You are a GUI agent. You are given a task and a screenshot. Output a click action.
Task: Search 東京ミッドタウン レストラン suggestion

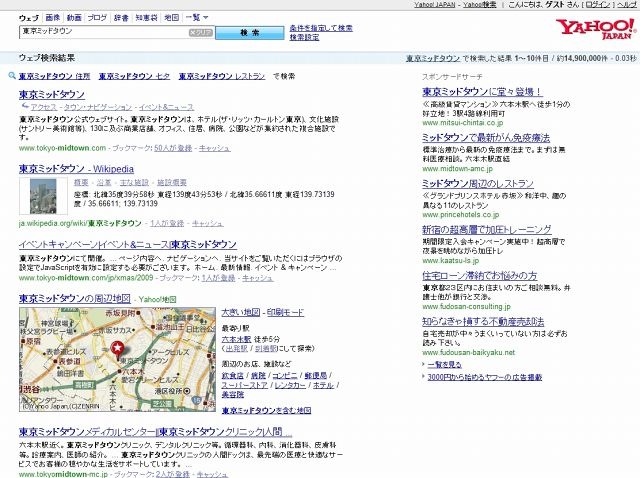pyautogui.click(x=222, y=76)
